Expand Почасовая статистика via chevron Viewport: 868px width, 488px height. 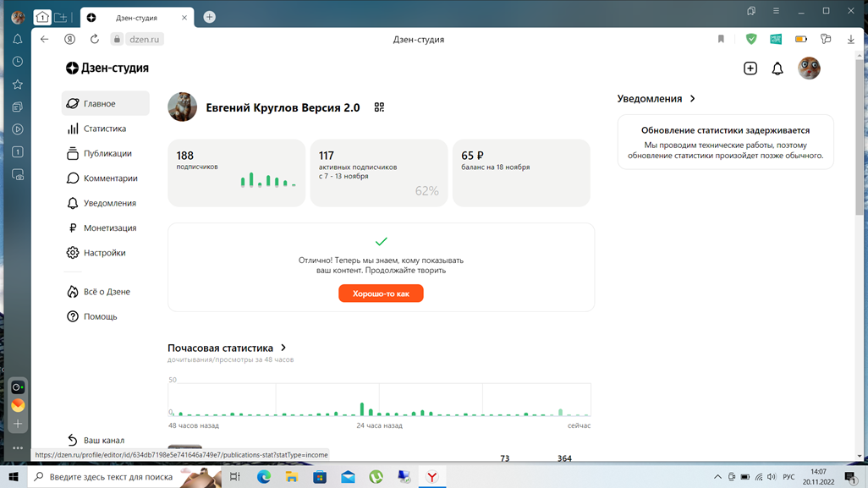283,348
